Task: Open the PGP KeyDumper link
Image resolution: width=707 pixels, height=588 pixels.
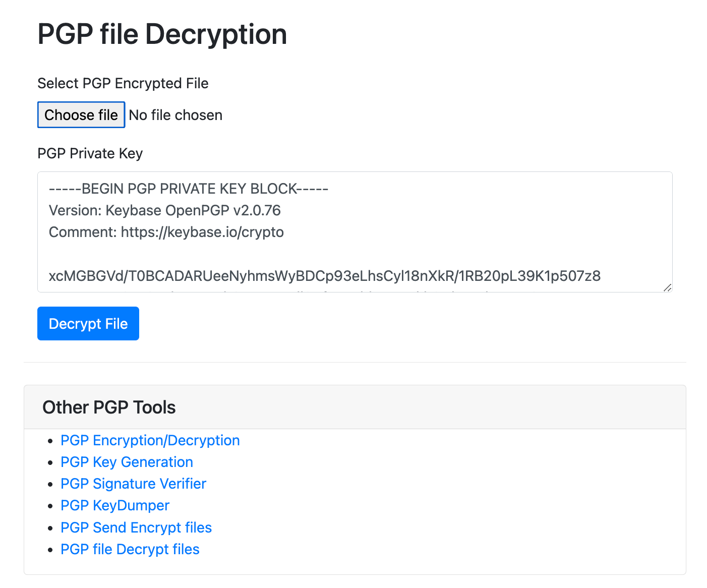Action: pos(115,505)
